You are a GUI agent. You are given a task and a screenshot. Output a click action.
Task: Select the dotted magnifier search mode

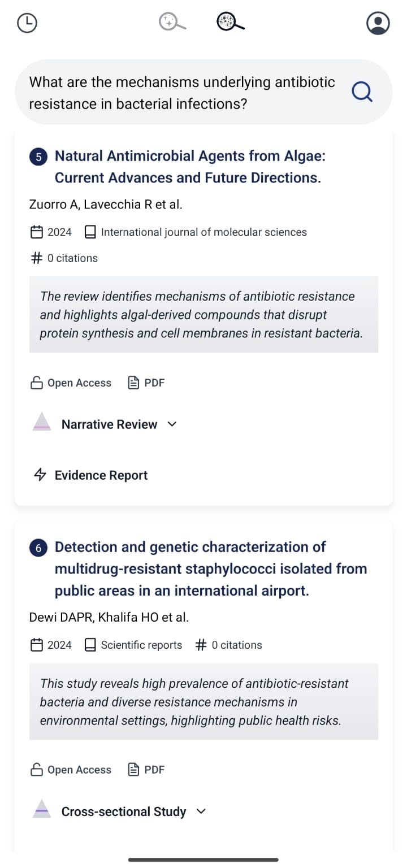[x=231, y=22]
